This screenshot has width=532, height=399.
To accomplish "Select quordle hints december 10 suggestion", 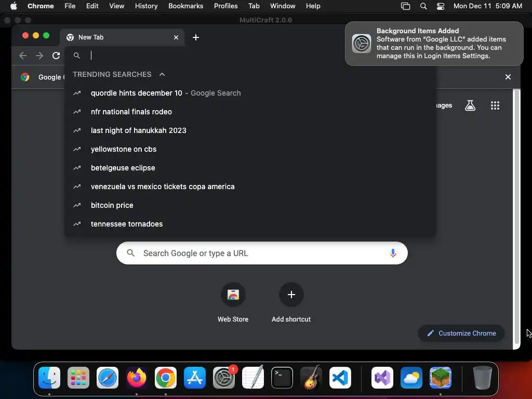I will point(250,93).
